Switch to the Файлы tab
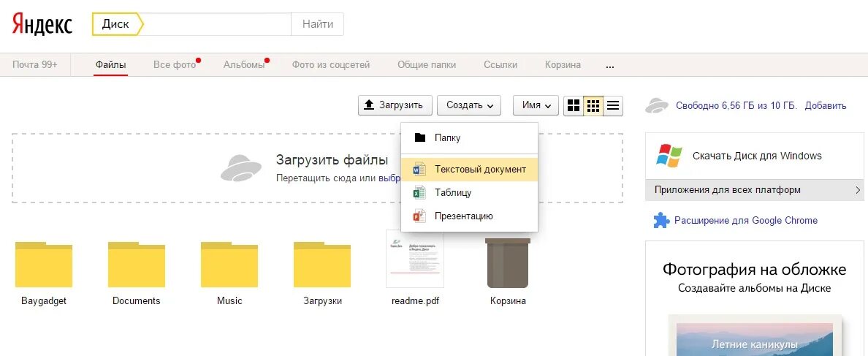Screen dimensions: 868x356 pyautogui.click(x=111, y=65)
